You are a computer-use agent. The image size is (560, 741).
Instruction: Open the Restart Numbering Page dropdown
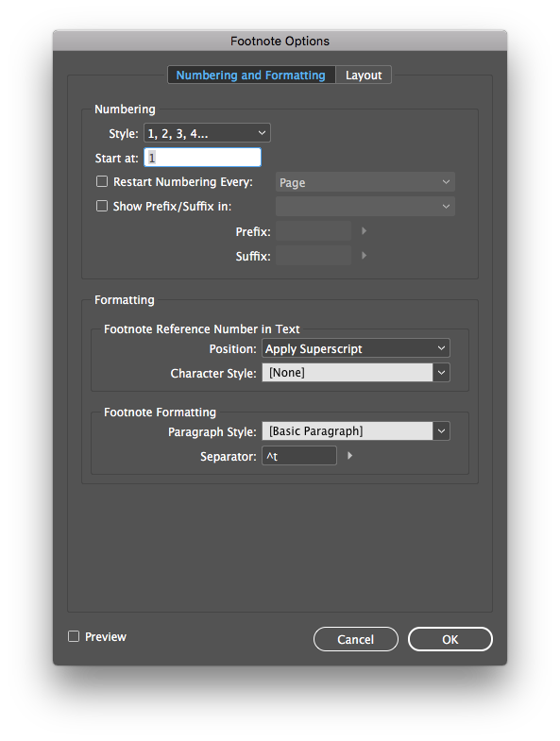tap(365, 182)
